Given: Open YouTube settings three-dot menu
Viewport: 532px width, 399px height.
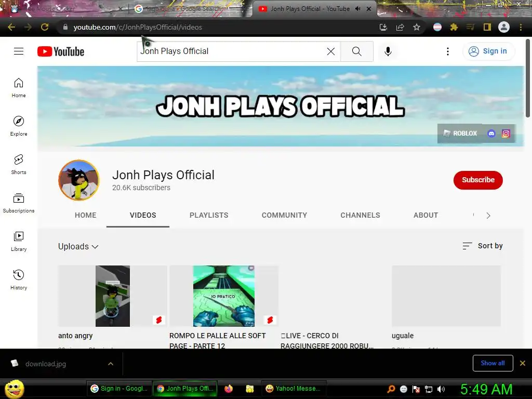Looking at the screenshot, I should click(448, 51).
